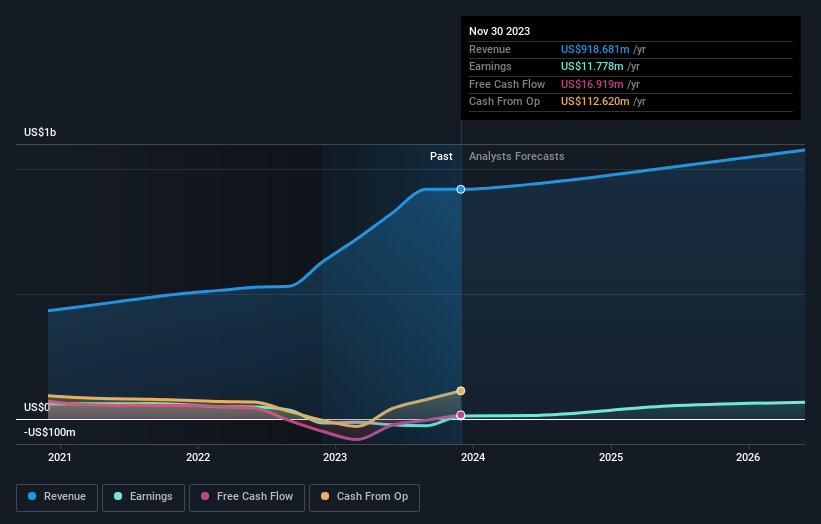Viewport: 821px width, 524px height.
Task: Click the pink Free Cash Flow data point
Action: pyautogui.click(x=461, y=415)
